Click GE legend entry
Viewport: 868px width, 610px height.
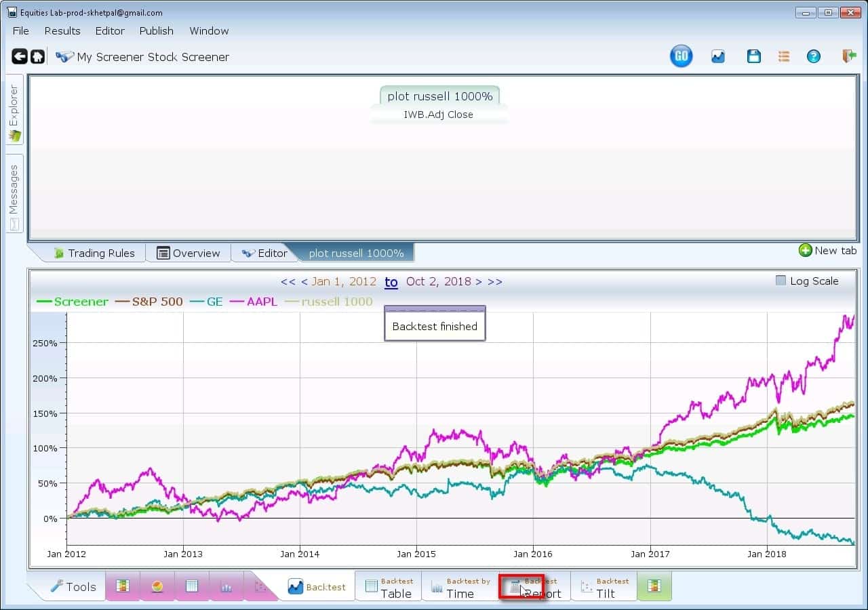[205, 302]
